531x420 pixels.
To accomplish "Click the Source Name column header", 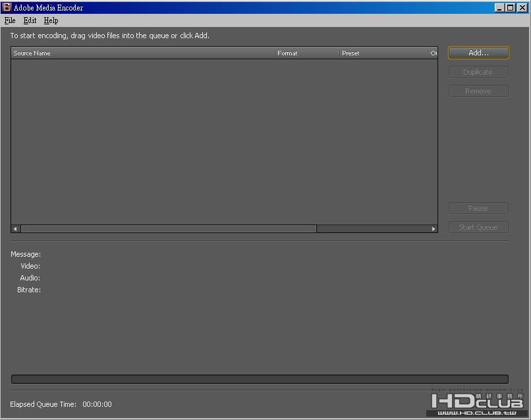I will [143, 53].
